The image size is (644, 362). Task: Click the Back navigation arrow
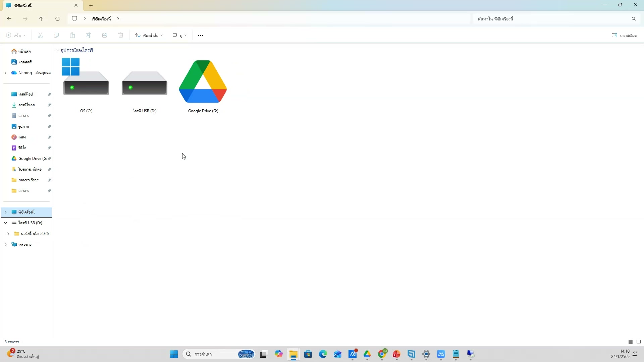[9, 19]
